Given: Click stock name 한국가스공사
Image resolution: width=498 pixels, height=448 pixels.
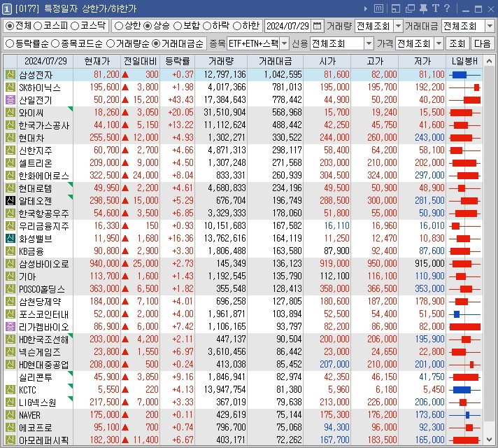Looking at the screenshot, I should 43,125.
